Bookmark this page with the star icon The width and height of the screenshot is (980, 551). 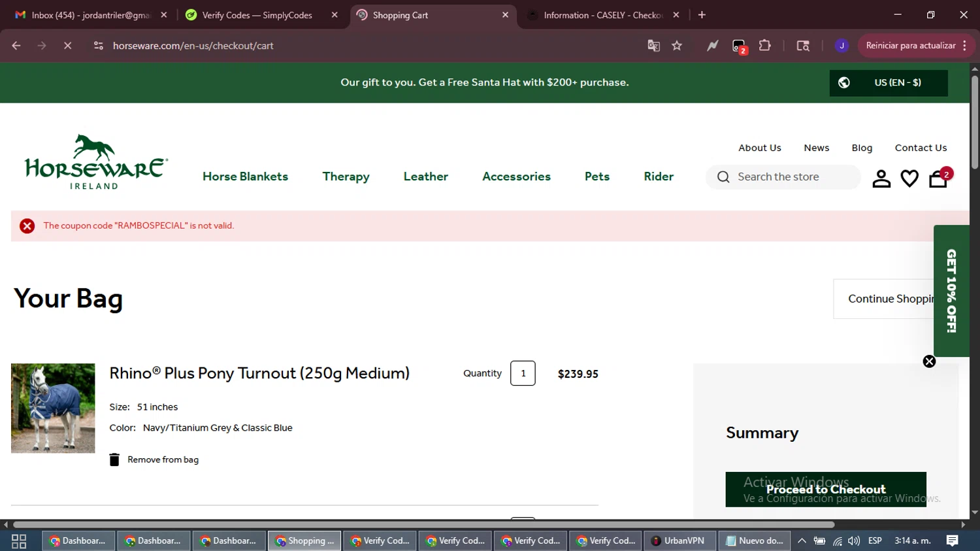(x=677, y=46)
